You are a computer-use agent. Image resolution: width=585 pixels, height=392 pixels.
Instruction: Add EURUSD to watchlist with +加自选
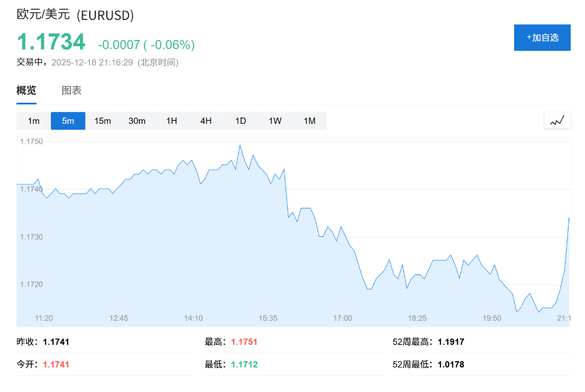542,38
